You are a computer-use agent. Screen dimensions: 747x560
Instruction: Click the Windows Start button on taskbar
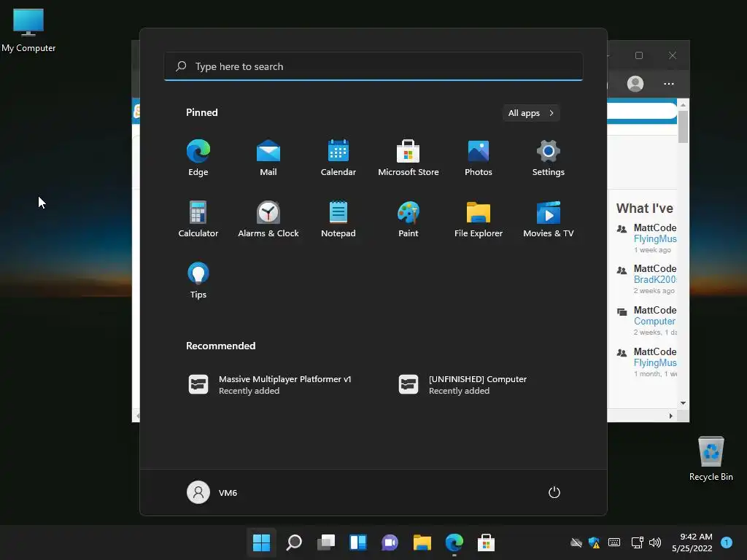coord(262,542)
